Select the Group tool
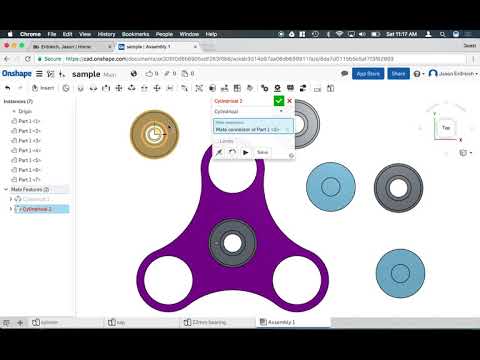 [199, 88]
